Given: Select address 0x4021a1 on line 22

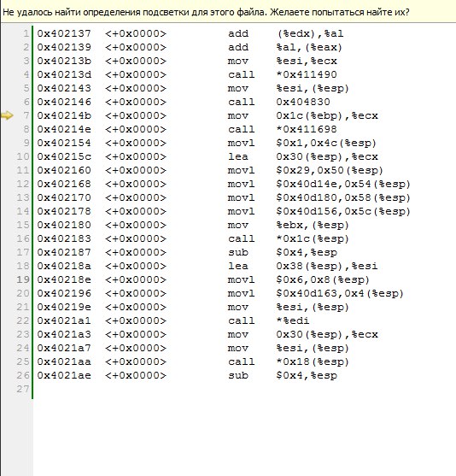Looking at the screenshot, I should tap(64, 320).
